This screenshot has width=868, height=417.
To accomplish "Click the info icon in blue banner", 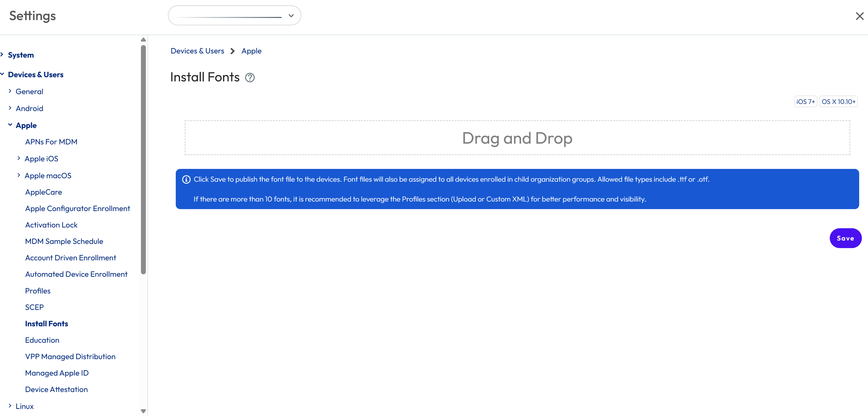I will pyautogui.click(x=186, y=179).
